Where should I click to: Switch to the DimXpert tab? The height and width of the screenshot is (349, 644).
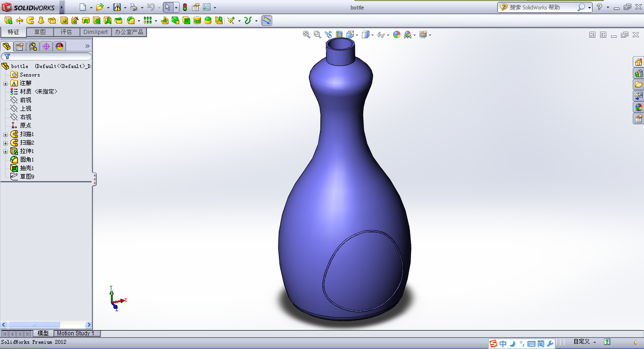[96, 32]
